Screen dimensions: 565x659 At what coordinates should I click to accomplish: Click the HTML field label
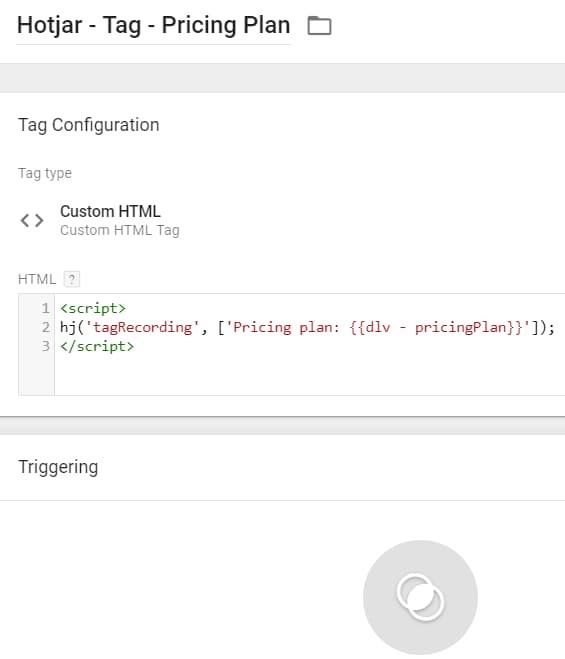(37, 279)
